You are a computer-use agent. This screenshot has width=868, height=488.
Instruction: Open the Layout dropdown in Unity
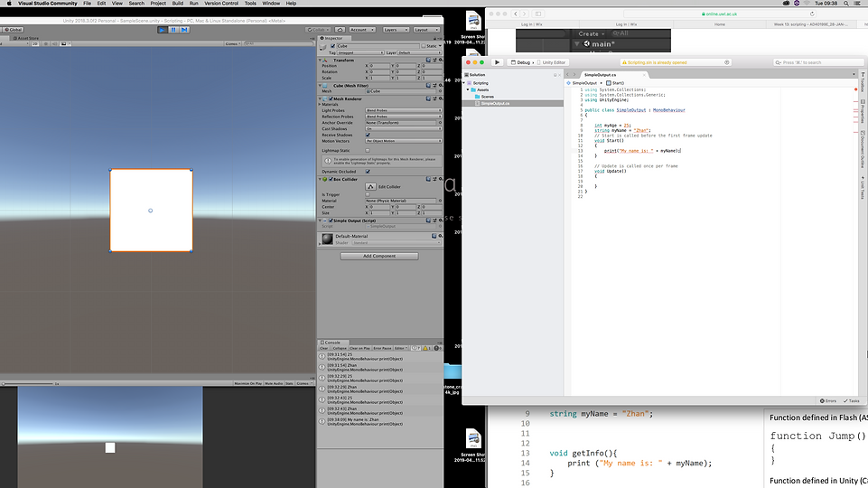426,29
